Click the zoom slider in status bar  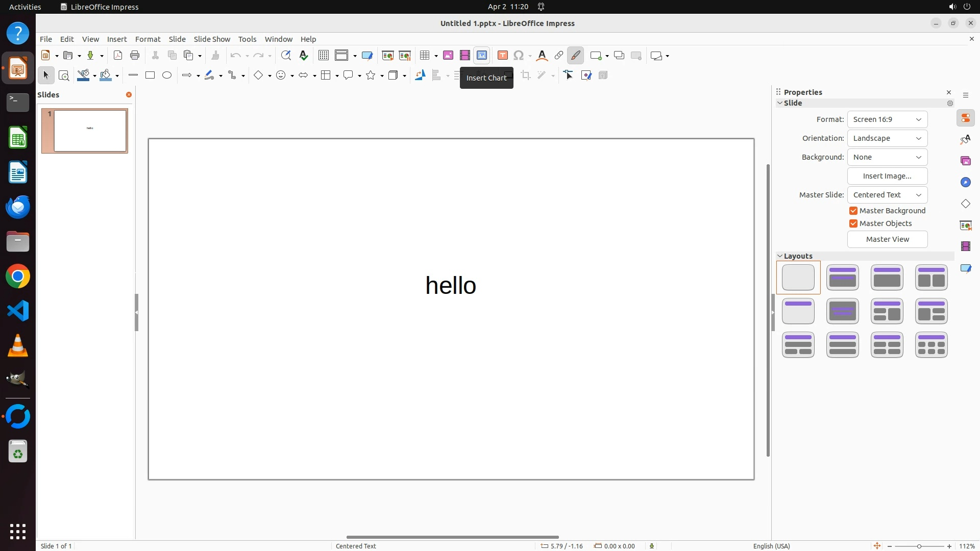coord(919,546)
